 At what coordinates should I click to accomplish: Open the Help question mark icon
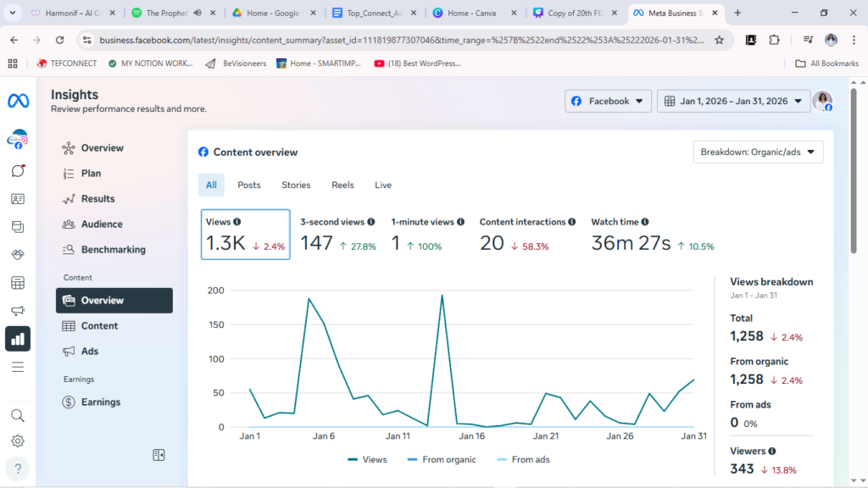pyautogui.click(x=18, y=469)
